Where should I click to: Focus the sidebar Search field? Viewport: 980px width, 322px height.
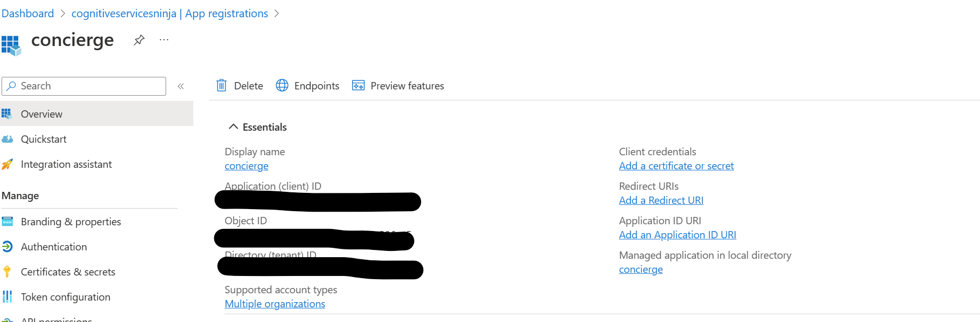coord(84,86)
